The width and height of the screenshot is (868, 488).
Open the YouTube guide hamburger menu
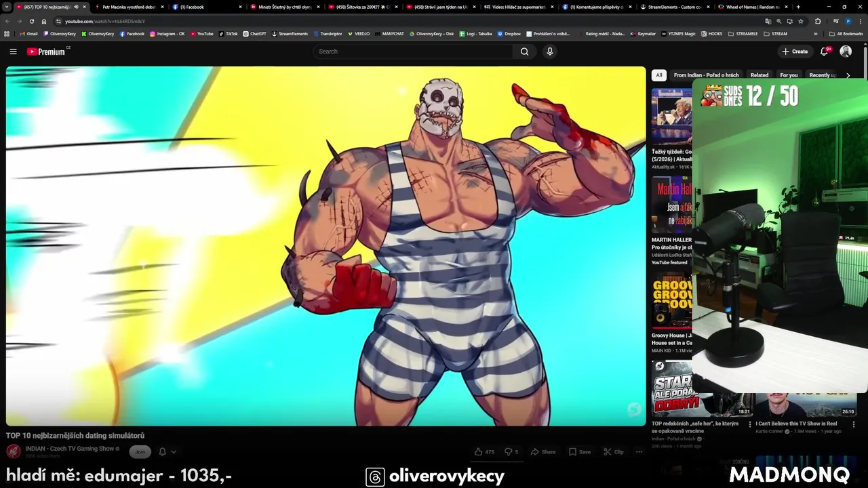coord(13,52)
